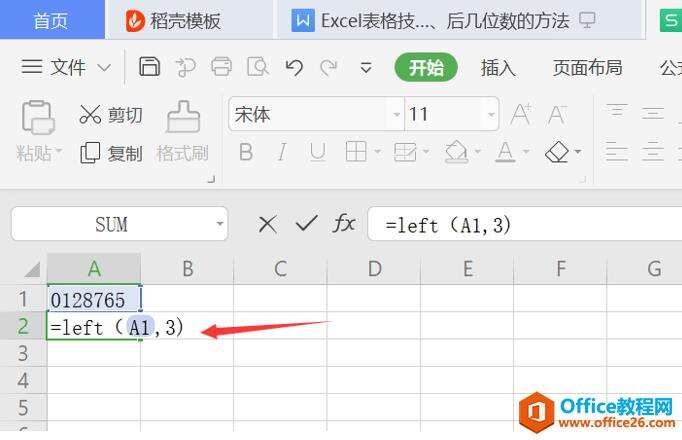Image resolution: width=682 pixels, height=440 pixels.
Task: Click the middle vertical align icon
Action: 653,113
